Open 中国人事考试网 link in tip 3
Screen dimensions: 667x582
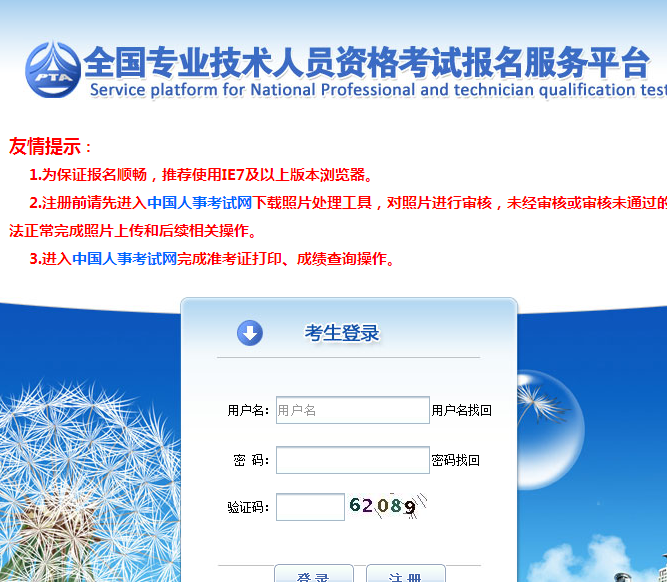click(124, 258)
